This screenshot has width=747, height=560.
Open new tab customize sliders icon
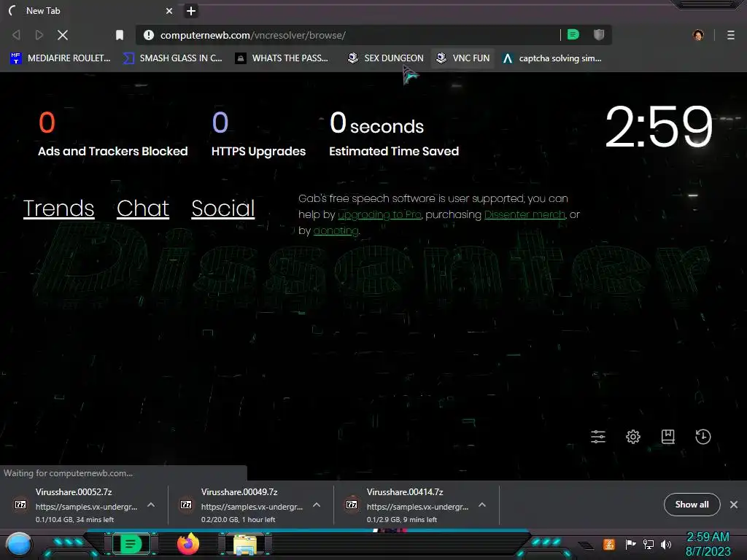tap(598, 437)
